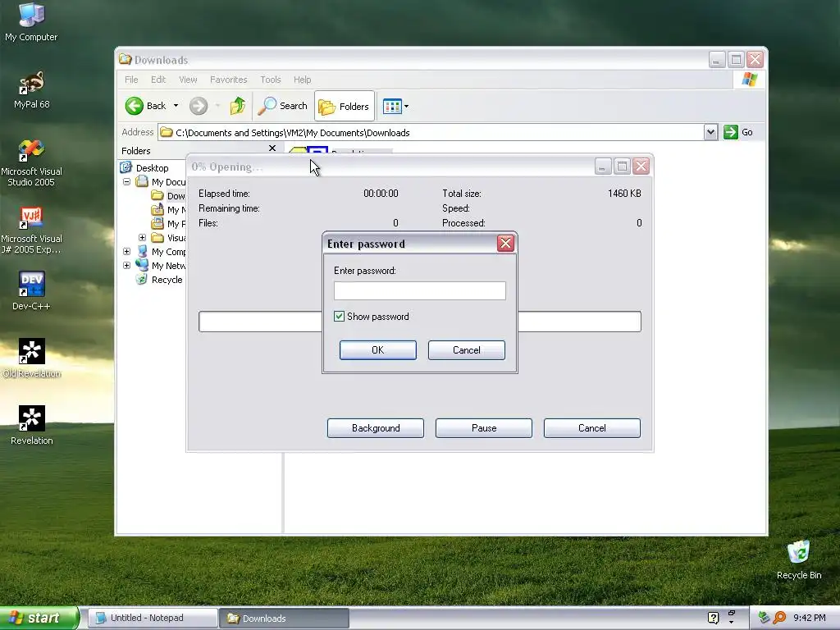The height and width of the screenshot is (630, 840).
Task: Launch MyPal 68 browser icon
Action: pyautogui.click(x=31, y=89)
